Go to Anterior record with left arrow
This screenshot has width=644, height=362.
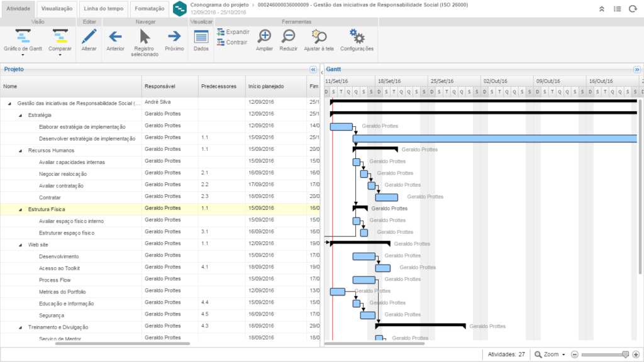(x=115, y=36)
